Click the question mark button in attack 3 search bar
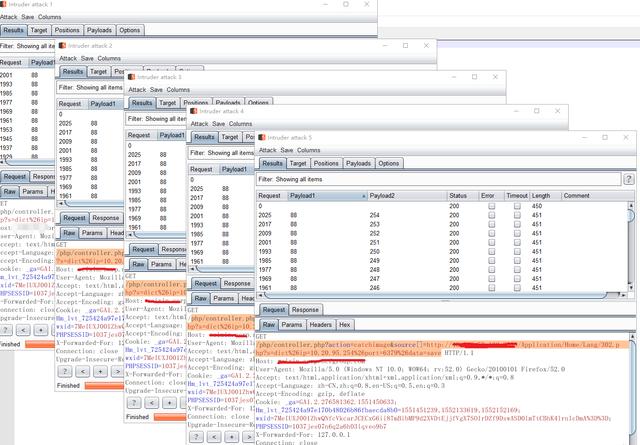Screen dimensions: 640x445 click(134, 403)
